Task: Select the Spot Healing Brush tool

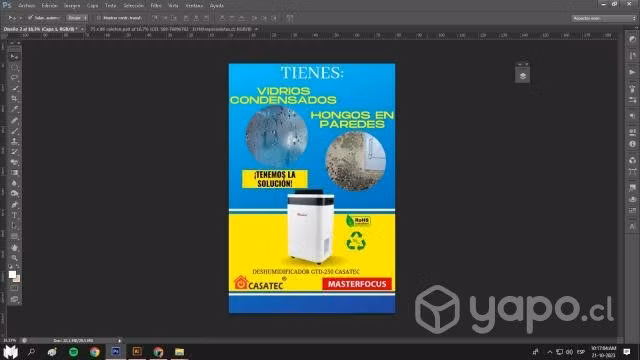Action: point(14,120)
